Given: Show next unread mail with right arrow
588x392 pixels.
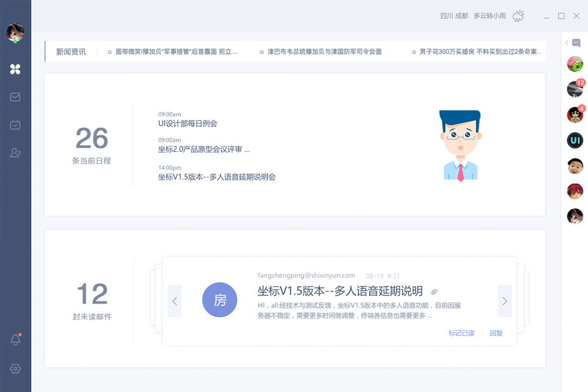Looking at the screenshot, I should (505, 301).
